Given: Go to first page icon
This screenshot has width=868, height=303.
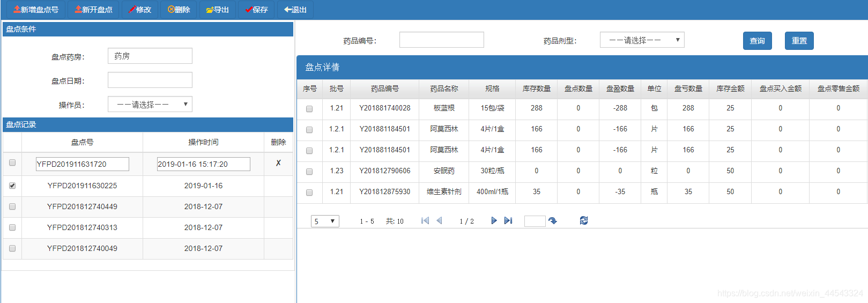Looking at the screenshot, I should pos(425,220).
